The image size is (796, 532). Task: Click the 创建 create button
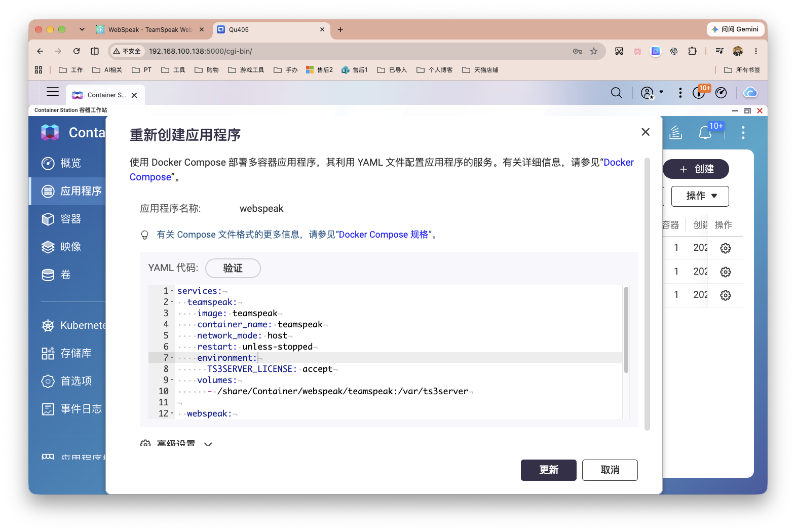[x=696, y=169]
